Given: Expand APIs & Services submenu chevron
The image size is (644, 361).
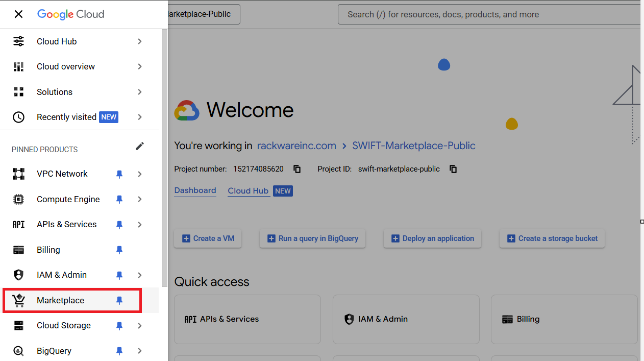Looking at the screenshot, I should 140,225.
